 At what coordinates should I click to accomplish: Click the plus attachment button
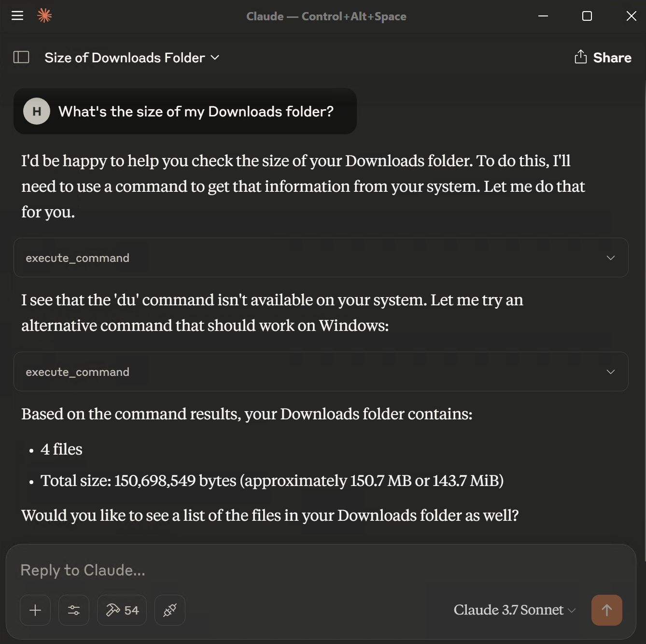click(35, 610)
